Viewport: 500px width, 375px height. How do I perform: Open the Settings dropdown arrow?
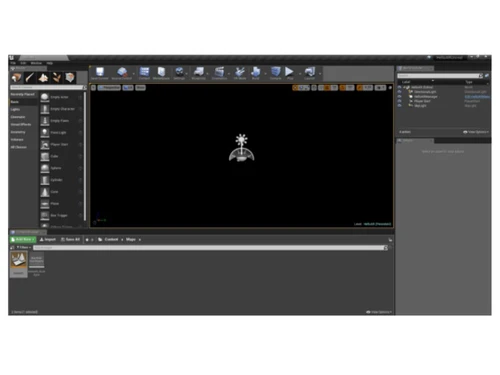pos(187,73)
